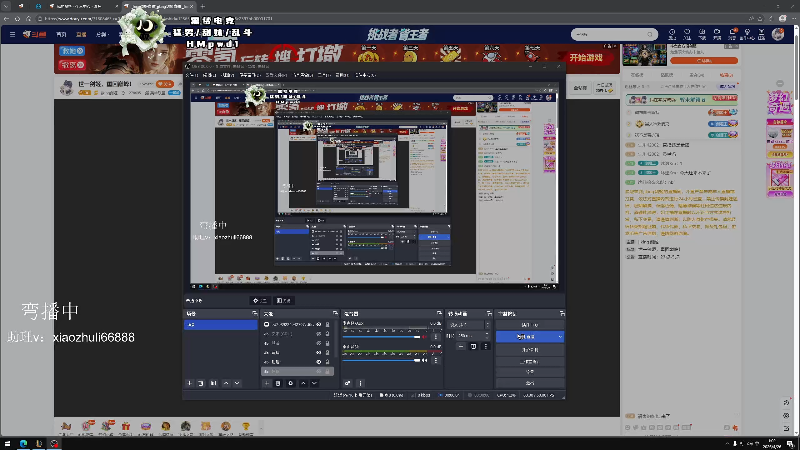The width and height of the screenshot is (800, 450).
Task: Move source up in OBS Sources toolbar
Action: click(x=303, y=383)
